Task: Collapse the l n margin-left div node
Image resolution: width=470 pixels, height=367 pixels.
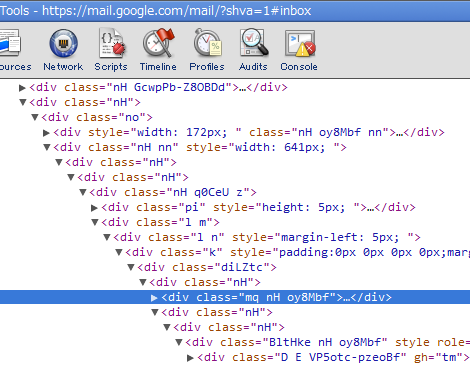Action: pyautogui.click(x=107, y=237)
